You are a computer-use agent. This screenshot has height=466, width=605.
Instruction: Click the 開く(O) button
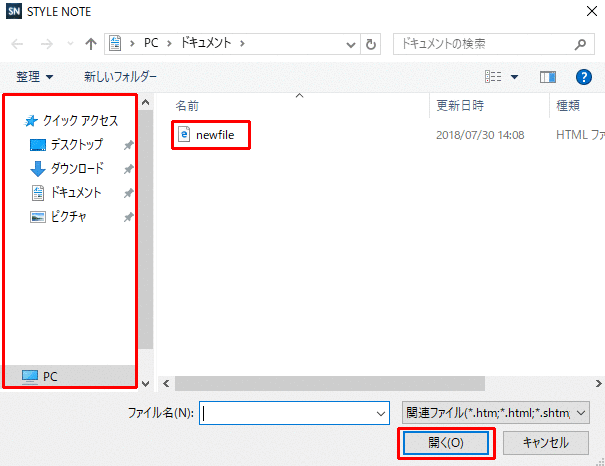click(x=446, y=442)
